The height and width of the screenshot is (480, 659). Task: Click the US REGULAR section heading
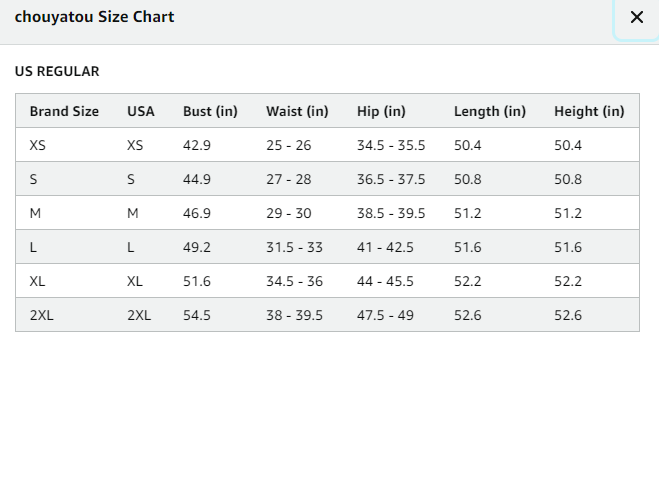(57, 71)
